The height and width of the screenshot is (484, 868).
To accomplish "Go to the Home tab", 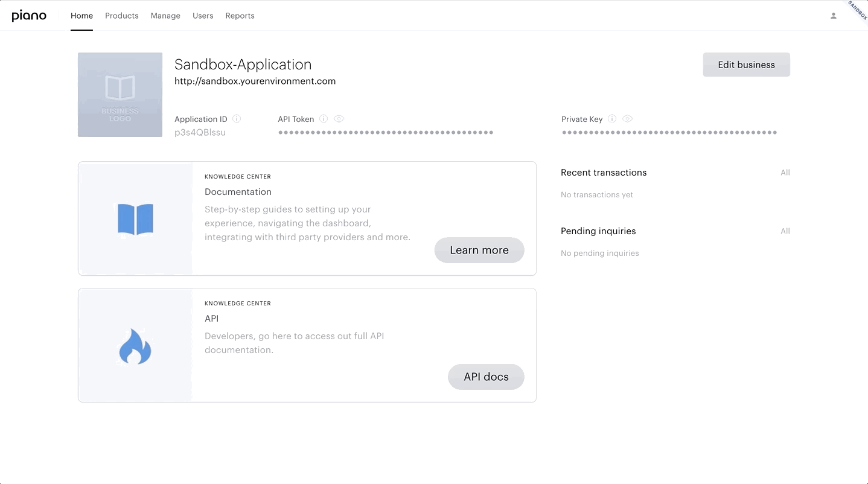I will point(81,16).
